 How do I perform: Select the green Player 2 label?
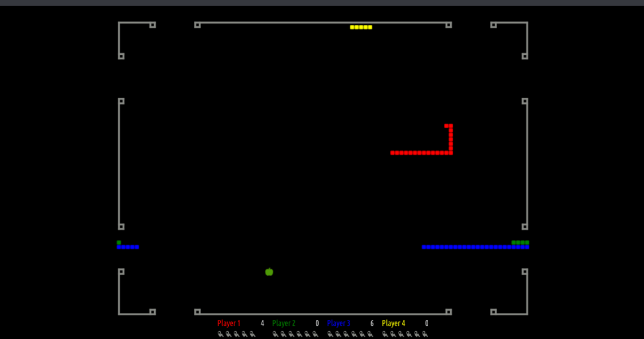pyautogui.click(x=284, y=324)
